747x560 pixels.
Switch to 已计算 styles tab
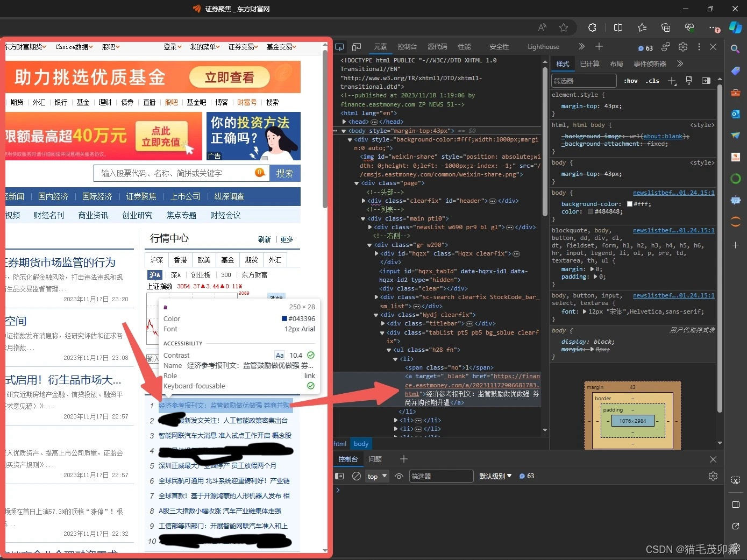click(x=589, y=63)
